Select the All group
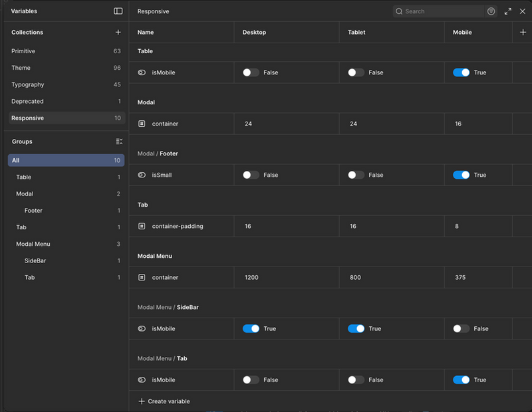532x412 pixels. (66, 160)
